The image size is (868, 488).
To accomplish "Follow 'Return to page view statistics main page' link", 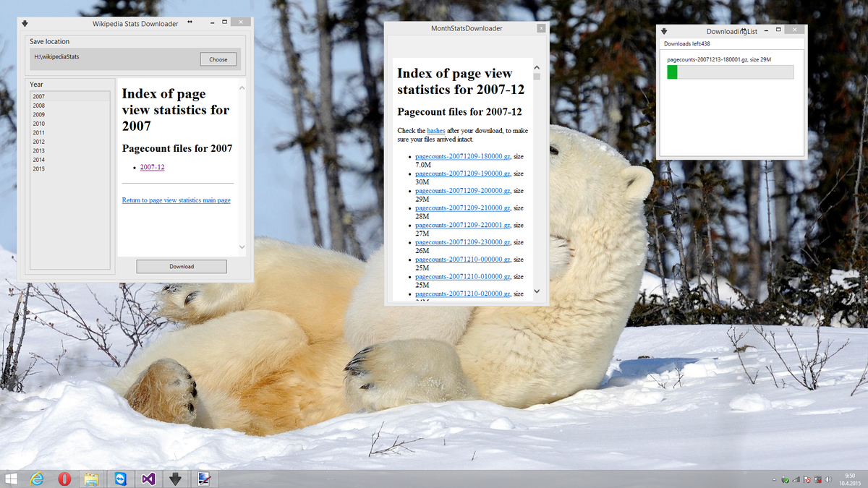I will point(176,200).
